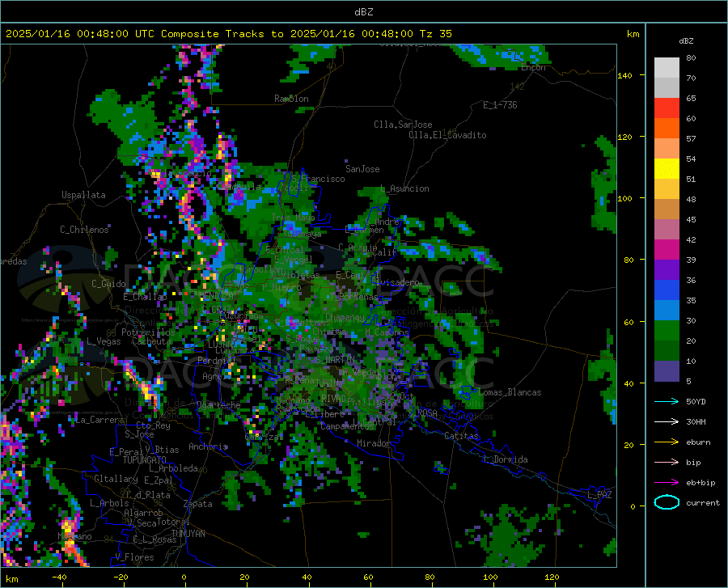Click the 'Anchoris' map label

click(x=208, y=446)
